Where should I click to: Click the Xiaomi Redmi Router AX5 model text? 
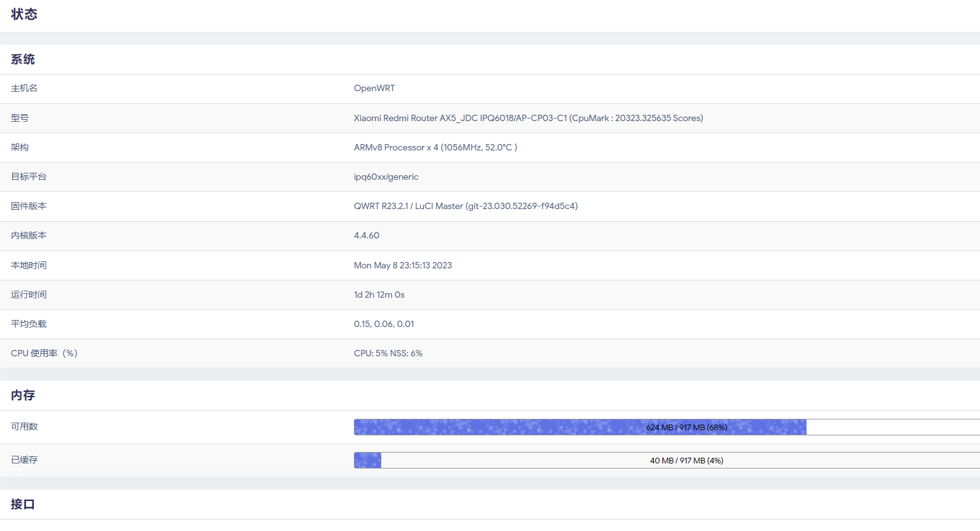[x=528, y=118]
